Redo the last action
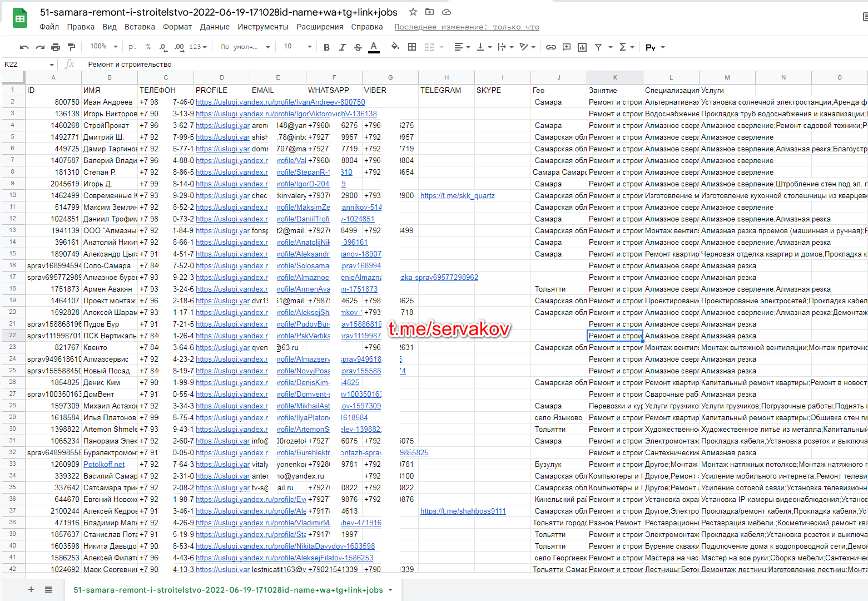This screenshot has height=601, width=868. [40, 47]
